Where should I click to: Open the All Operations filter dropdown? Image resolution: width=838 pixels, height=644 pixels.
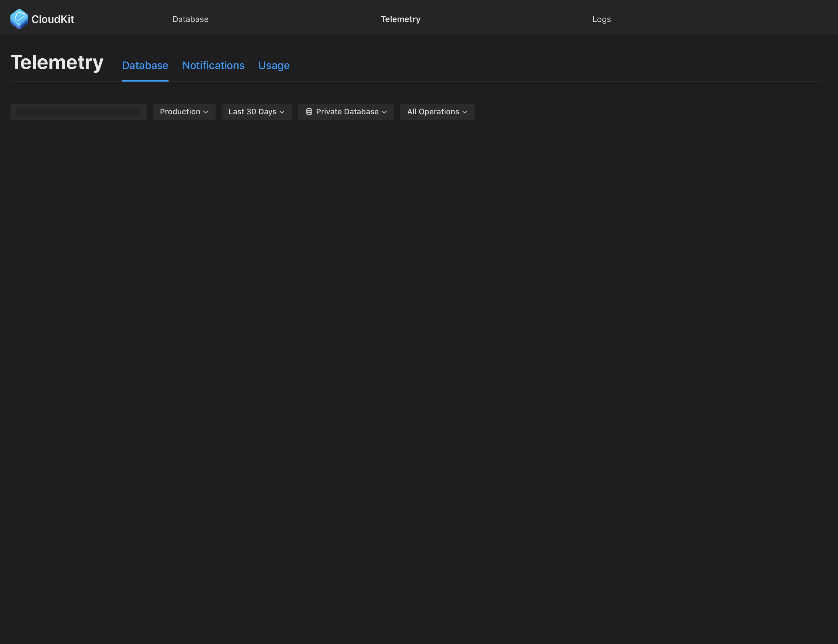[x=433, y=112]
